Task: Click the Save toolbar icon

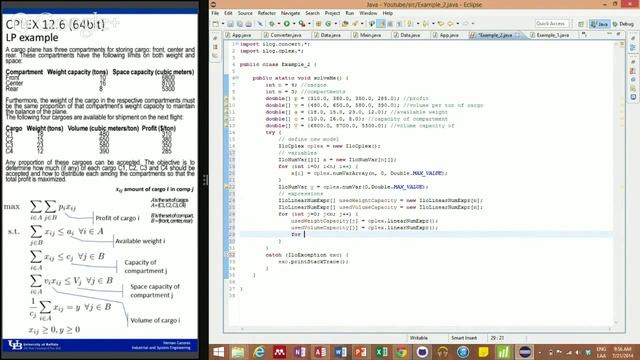Action: (x=230, y=24)
